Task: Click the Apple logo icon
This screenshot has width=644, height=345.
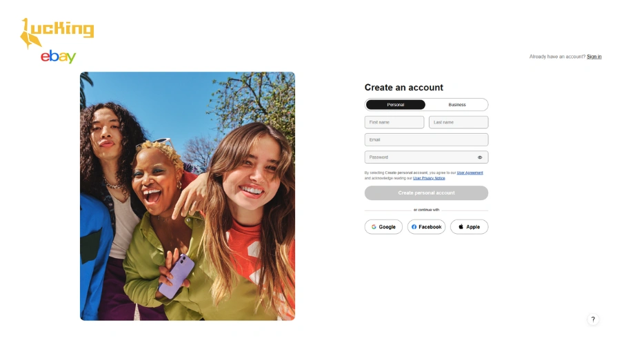Action: coord(461,226)
